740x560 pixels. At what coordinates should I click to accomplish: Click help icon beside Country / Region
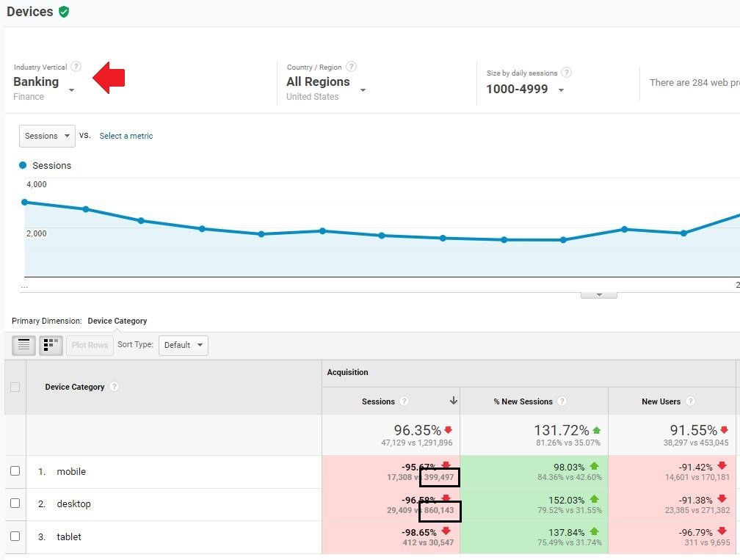(351, 67)
